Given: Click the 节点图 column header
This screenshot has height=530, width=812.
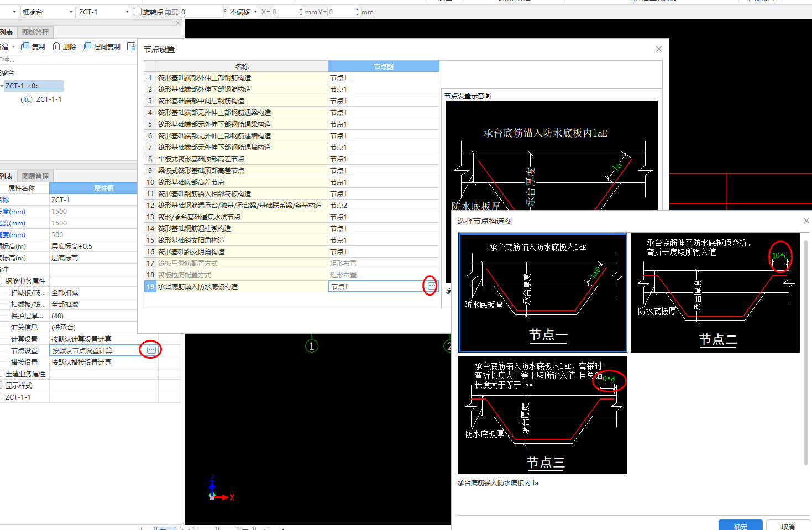Looking at the screenshot, I should tap(384, 66).
